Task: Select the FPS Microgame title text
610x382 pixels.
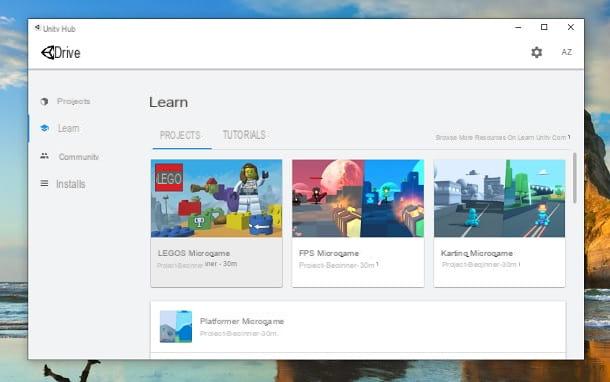Action: click(x=329, y=253)
